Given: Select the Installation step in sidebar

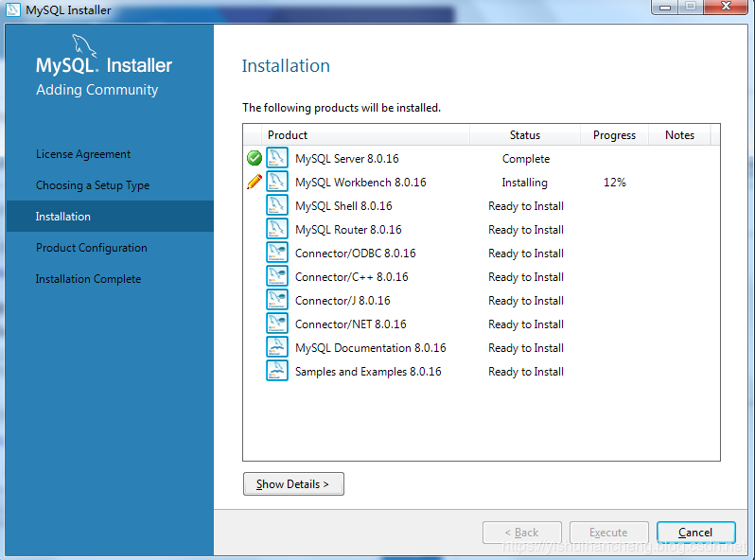Looking at the screenshot, I should click(x=110, y=217).
